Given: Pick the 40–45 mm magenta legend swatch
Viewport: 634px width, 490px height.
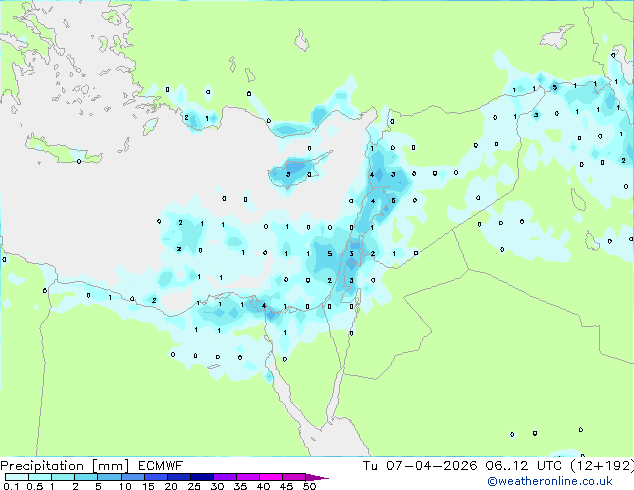Looking at the screenshot, I should coord(271,477).
